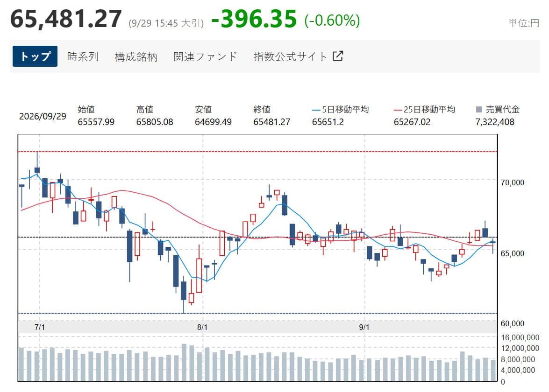The width and height of the screenshot is (549, 392).
Task: Click the date 2026/09/29 in chart legend
Action: (43, 116)
